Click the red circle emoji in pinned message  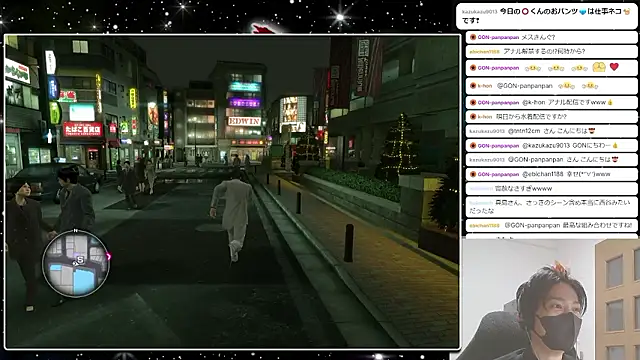click(525, 11)
